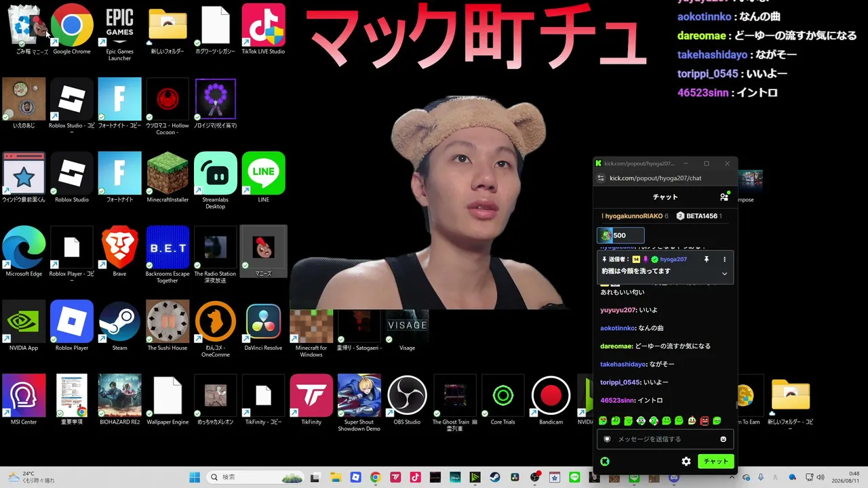The width and height of the screenshot is (868, 488).
Task: Open the LINE desktop icon
Action: [263, 176]
